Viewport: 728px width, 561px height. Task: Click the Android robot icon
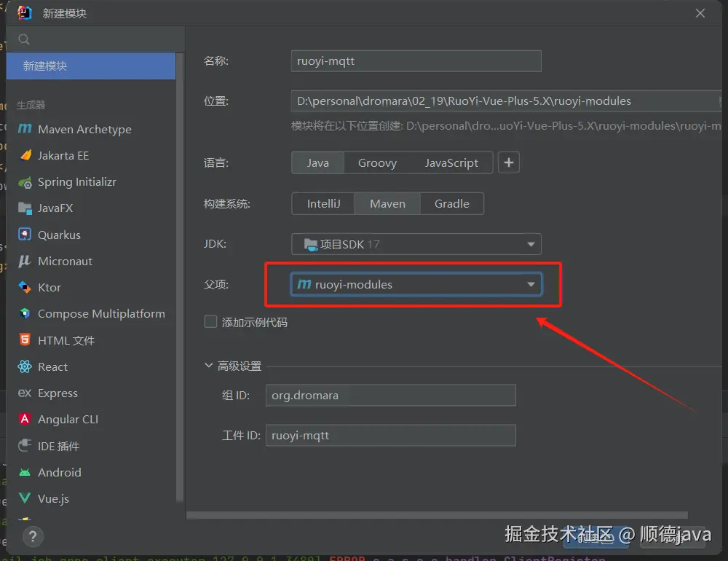point(25,473)
